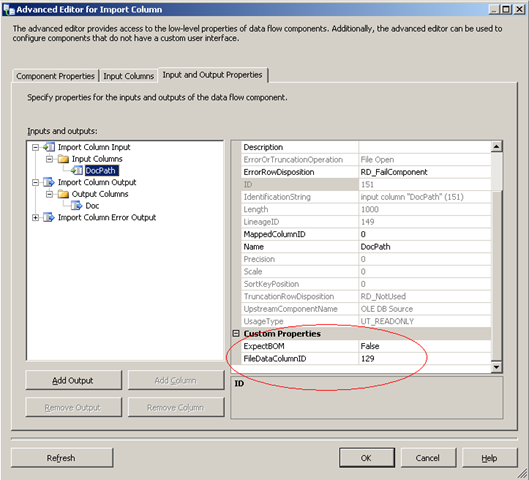Select DocPath in the tree
The image size is (529, 480).
point(101,171)
